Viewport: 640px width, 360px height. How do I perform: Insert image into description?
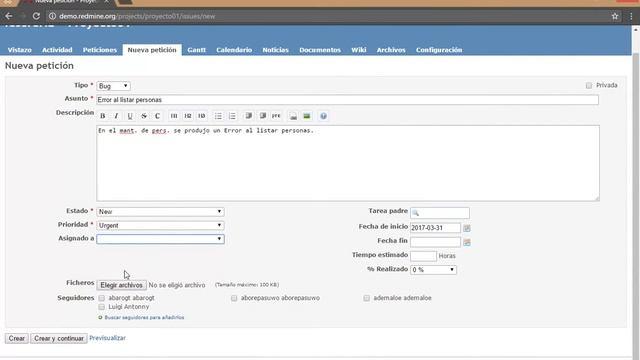point(307,116)
